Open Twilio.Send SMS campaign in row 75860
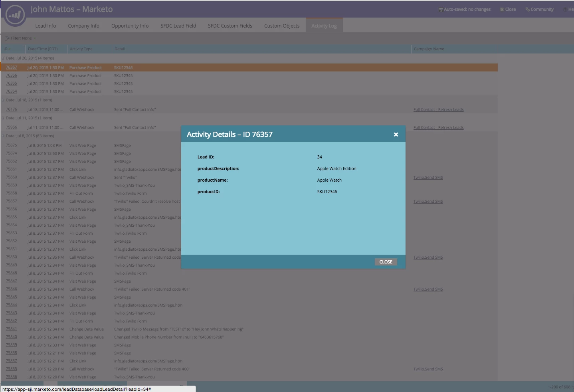This screenshot has height=392, width=574. tap(428, 177)
